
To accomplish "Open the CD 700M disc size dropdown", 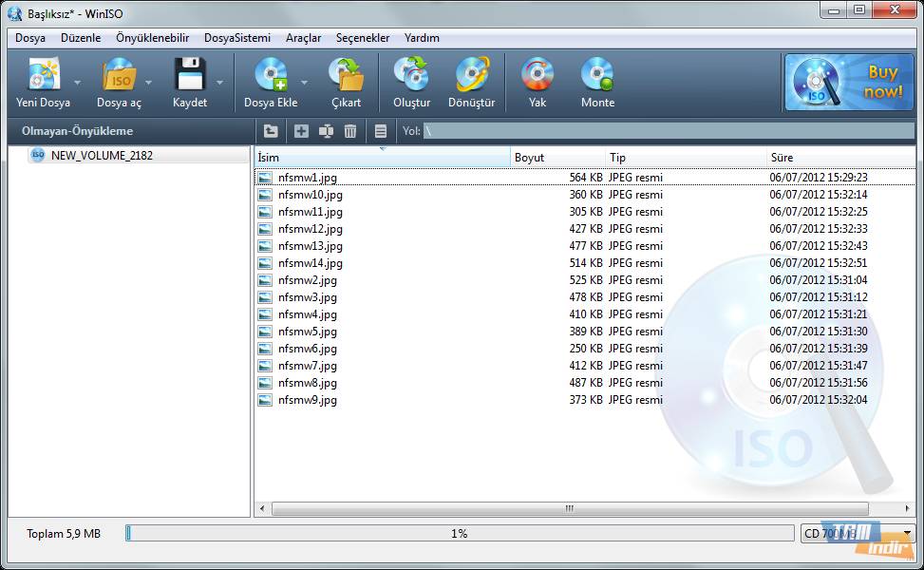I will click(x=907, y=534).
